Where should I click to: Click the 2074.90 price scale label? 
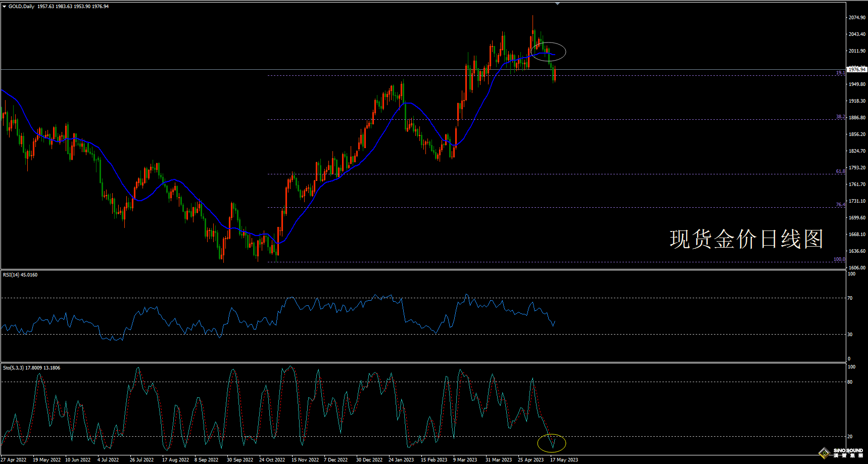[857, 18]
